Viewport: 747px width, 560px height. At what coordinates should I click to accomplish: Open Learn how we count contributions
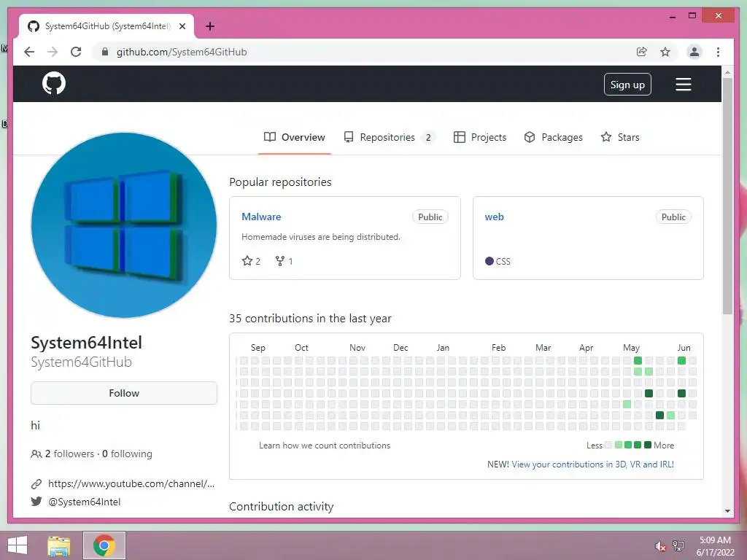click(325, 446)
